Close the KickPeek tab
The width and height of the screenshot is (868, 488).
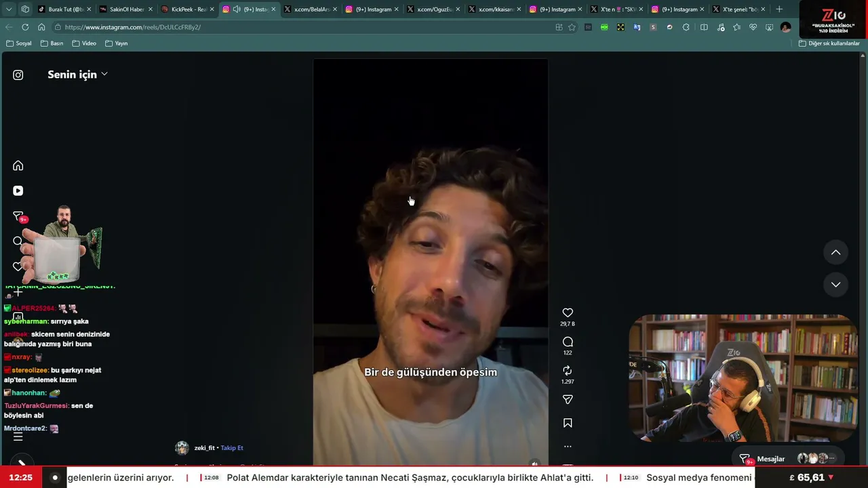(212, 9)
